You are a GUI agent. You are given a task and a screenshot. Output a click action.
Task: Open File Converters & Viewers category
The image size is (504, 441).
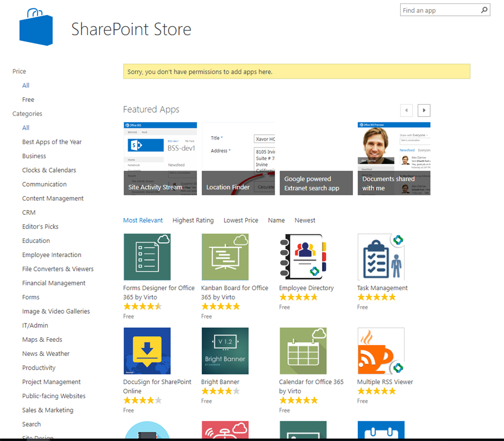click(58, 269)
